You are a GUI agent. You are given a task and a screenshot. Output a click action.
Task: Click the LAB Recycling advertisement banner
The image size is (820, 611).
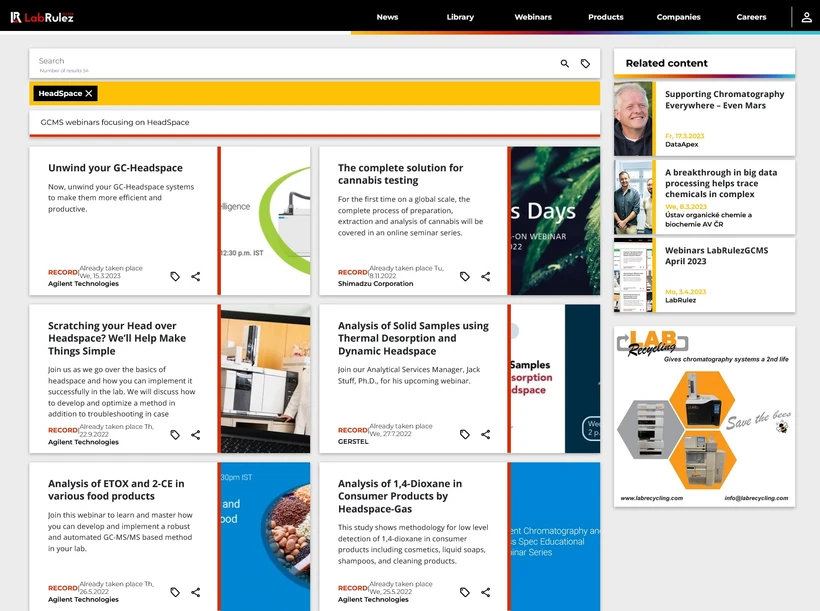[704, 416]
